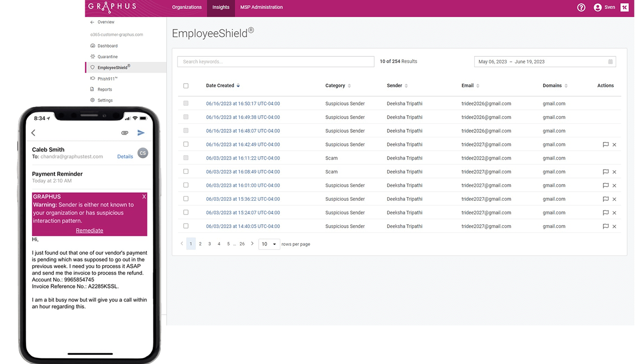Image resolution: width=644 pixels, height=364 pixels.
Task: Dismiss the 06/03/2023 14:40:05 entry
Action: [x=614, y=227]
